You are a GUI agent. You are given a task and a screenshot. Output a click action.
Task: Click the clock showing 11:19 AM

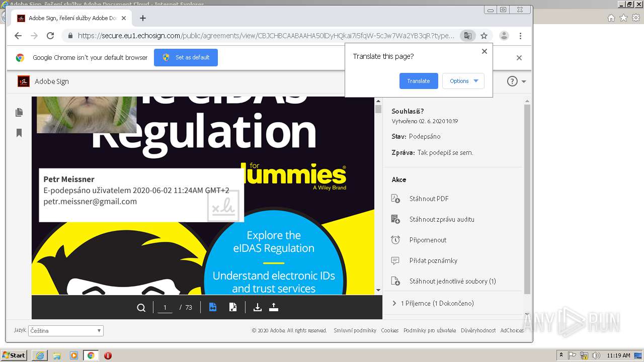point(618,355)
